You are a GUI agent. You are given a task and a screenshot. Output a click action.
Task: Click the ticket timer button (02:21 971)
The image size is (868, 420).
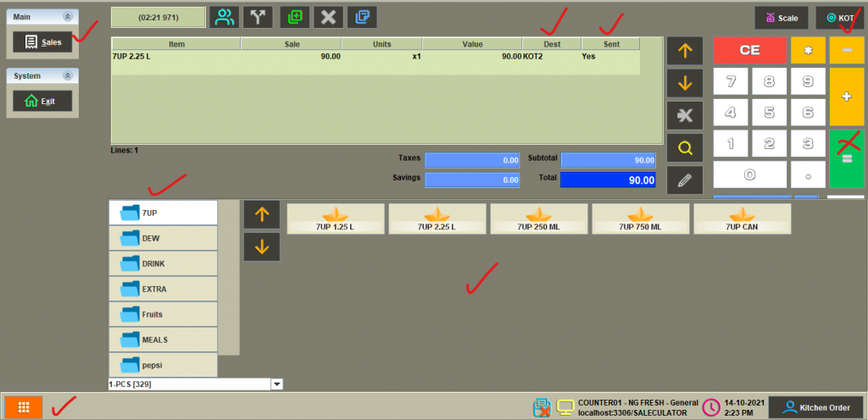159,17
